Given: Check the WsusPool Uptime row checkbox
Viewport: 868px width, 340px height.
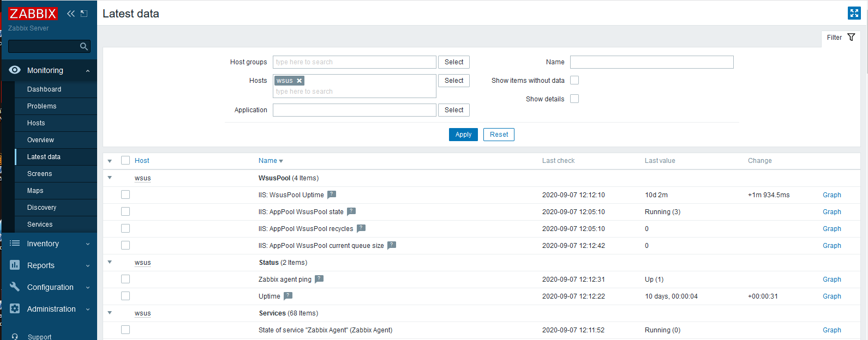Looking at the screenshot, I should click(x=125, y=195).
